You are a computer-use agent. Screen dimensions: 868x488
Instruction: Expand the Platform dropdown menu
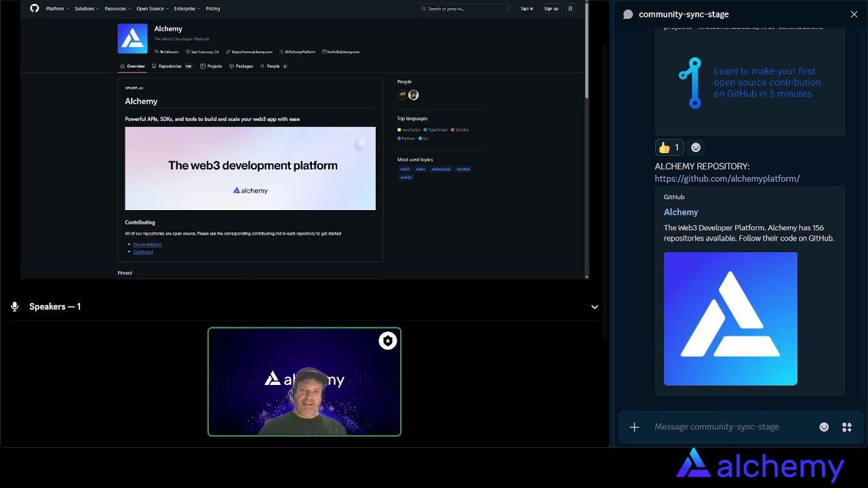click(x=57, y=9)
